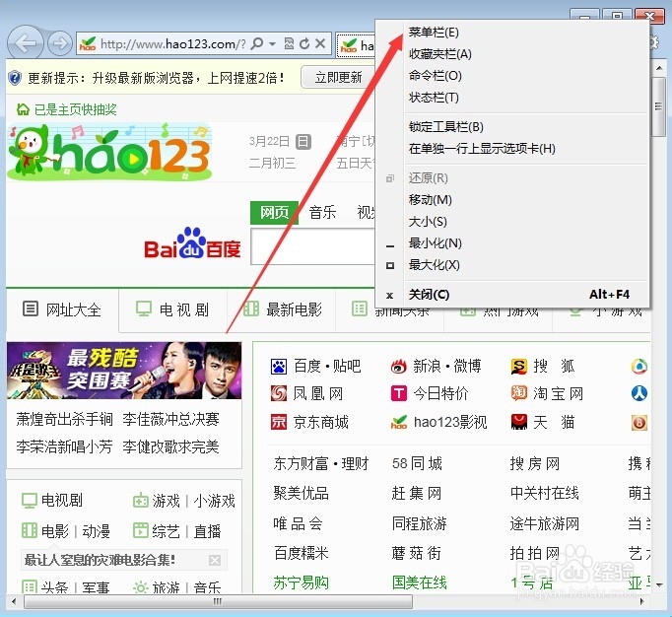Click the compatibility view icon

point(289,43)
